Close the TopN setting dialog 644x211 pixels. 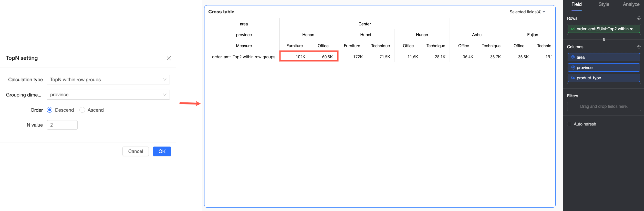click(169, 58)
